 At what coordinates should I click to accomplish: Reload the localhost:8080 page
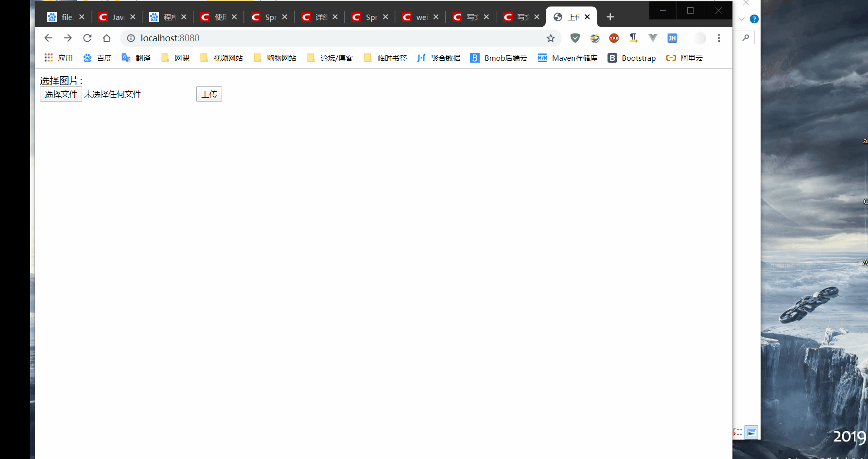[x=87, y=38]
